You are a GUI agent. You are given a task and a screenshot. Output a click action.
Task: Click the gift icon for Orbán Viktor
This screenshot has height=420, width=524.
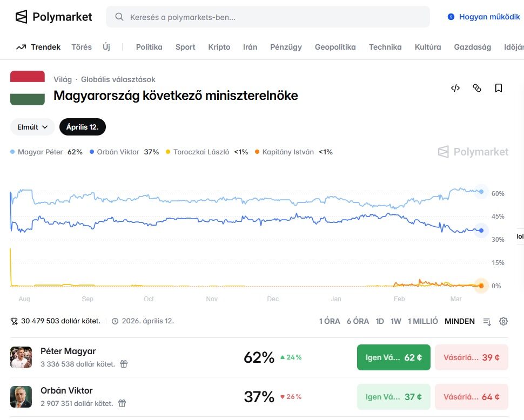pos(122,403)
